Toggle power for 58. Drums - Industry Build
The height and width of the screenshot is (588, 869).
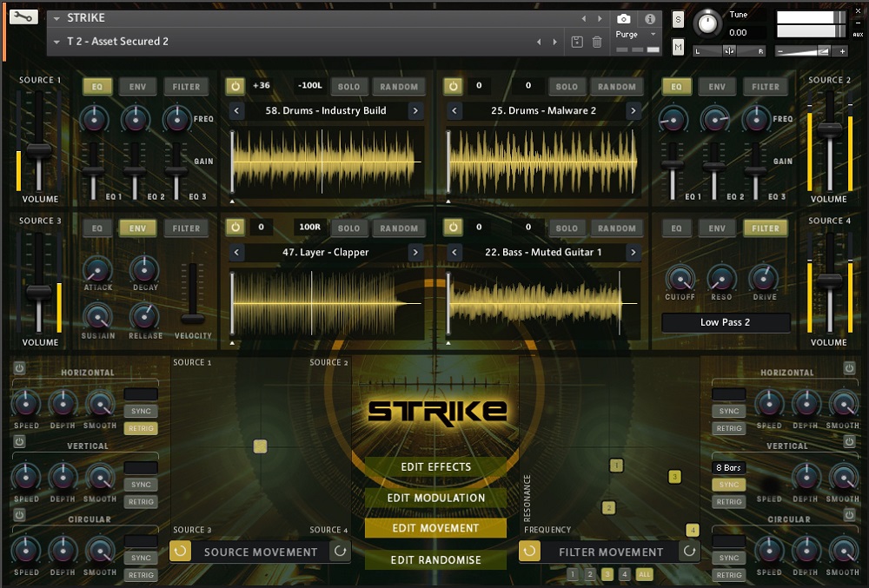pos(235,86)
